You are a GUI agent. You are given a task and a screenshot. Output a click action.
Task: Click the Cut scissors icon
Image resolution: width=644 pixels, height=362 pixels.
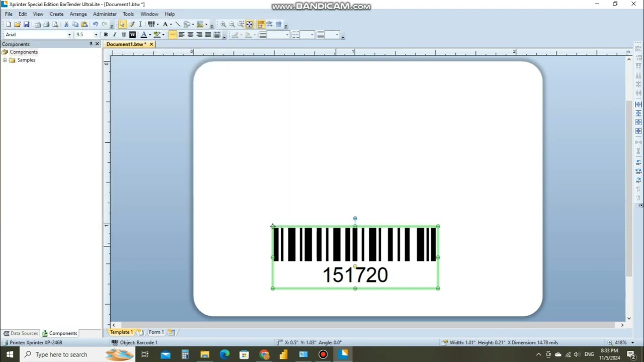point(66,24)
